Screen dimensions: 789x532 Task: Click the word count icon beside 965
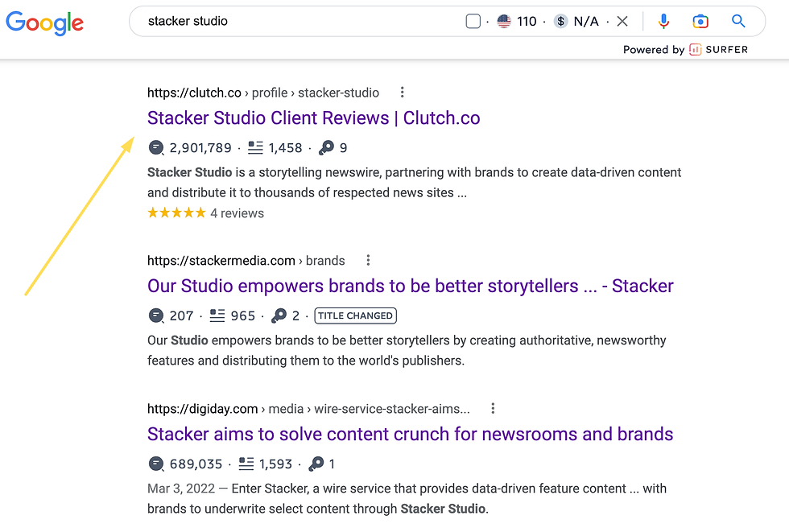[217, 315]
